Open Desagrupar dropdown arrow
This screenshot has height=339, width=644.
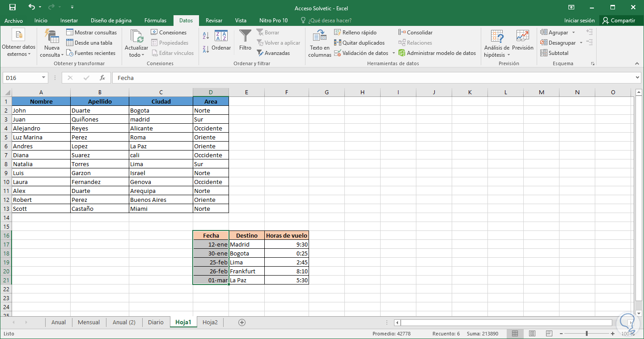pos(581,43)
